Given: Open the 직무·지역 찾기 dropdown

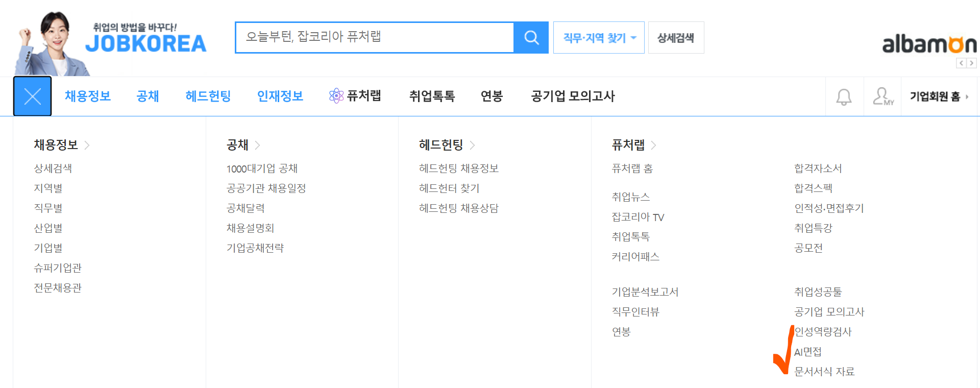Looking at the screenshot, I should 599,38.
